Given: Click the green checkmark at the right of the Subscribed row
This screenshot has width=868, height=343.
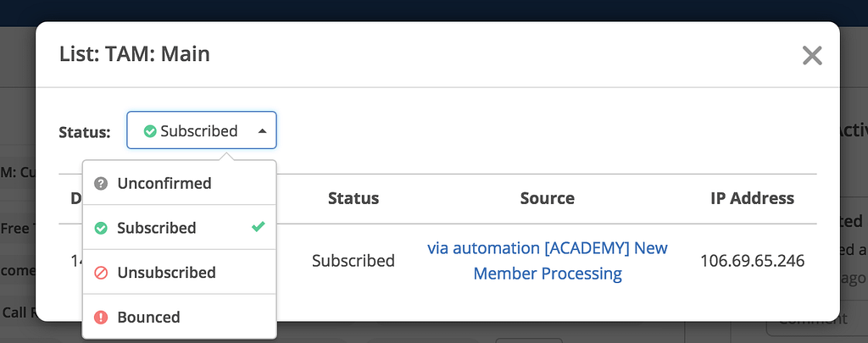Looking at the screenshot, I should [258, 227].
